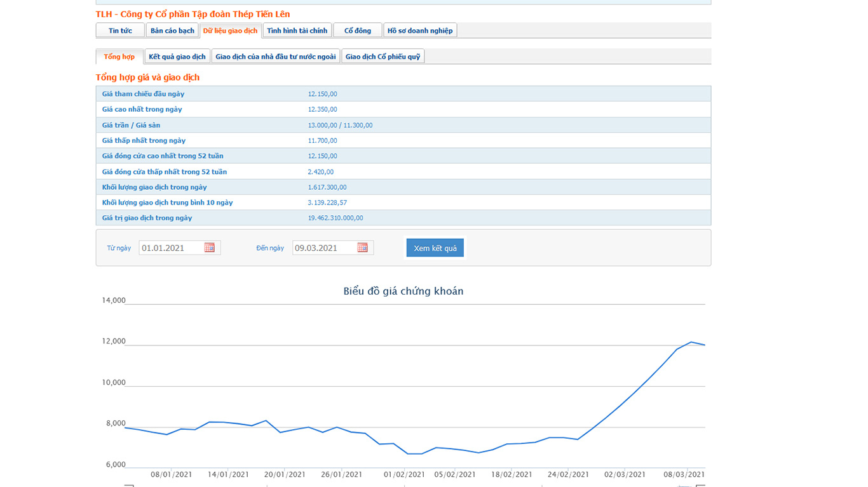Click the end date field 09.03.2021
Viewport: 868px width, 487px height.
point(324,248)
